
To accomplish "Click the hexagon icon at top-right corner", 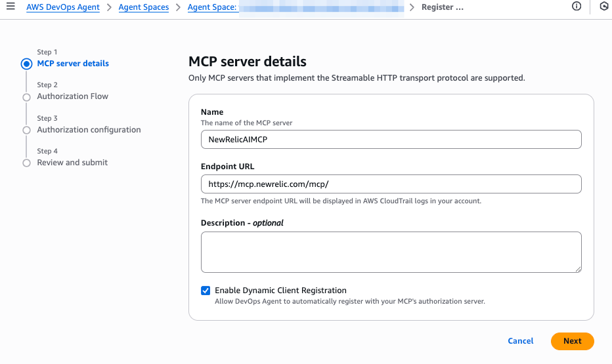I will (603, 7).
